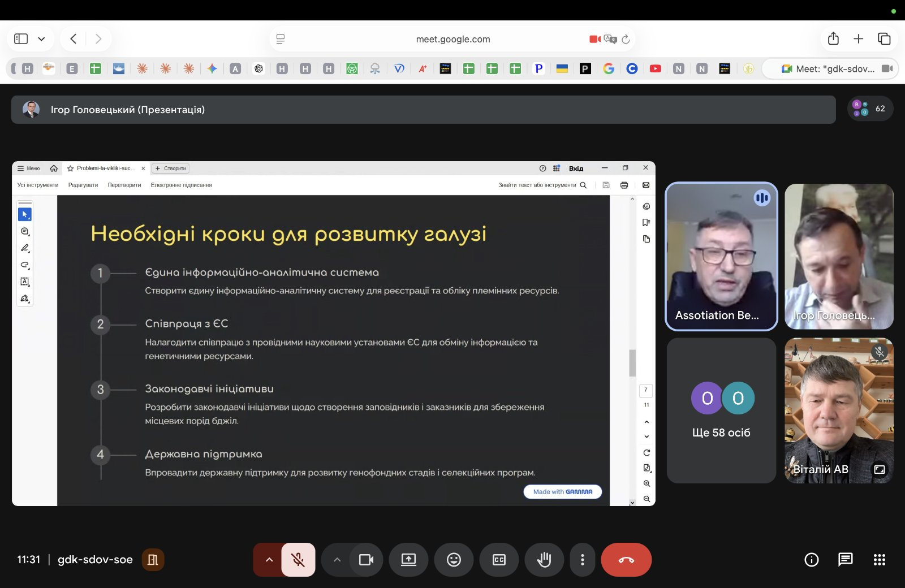The width and height of the screenshot is (905, 588).
Task: Expand audio settings chevron beside microphone
Action: (x=269, y=560)
